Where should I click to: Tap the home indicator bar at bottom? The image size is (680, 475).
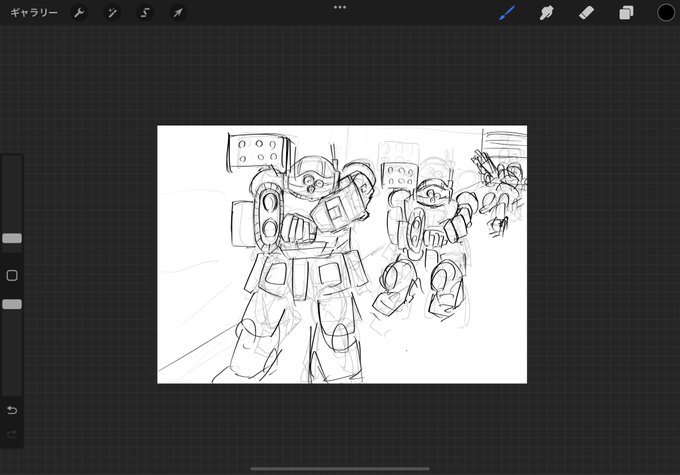point(340,468)
